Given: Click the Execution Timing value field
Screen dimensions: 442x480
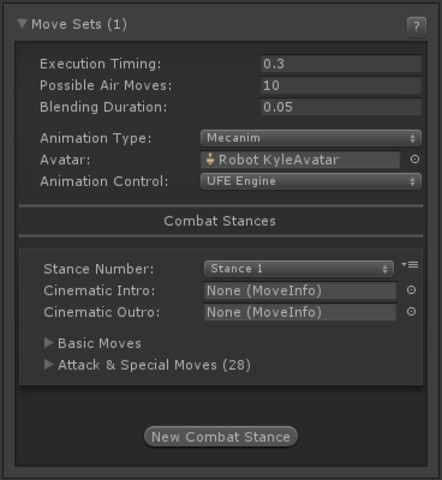Looking at the screenshot, I should point(341,64).
